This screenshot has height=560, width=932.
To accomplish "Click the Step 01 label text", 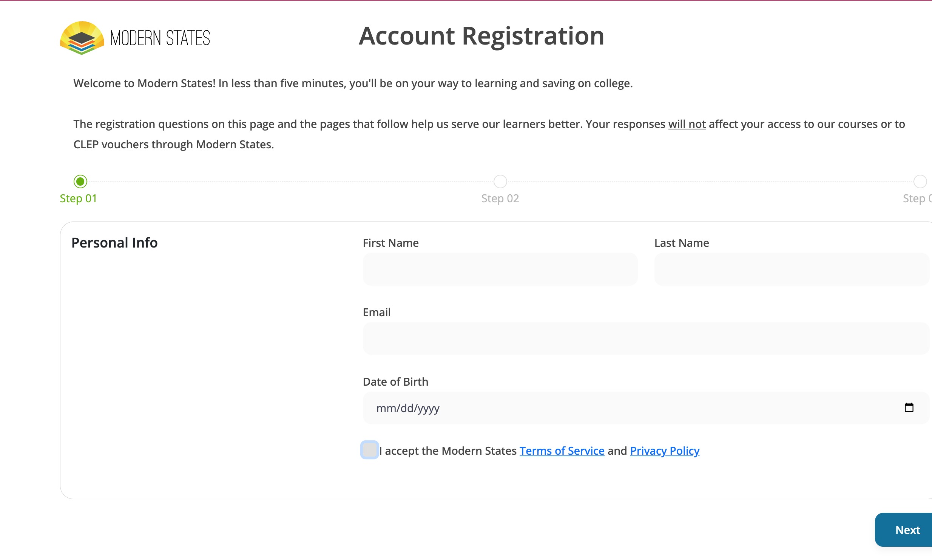I will [78, 198].
